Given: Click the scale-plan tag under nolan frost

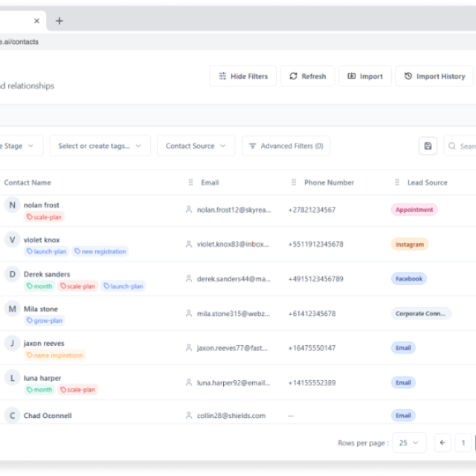Looking at the screenshot, I should coord(45,217).
